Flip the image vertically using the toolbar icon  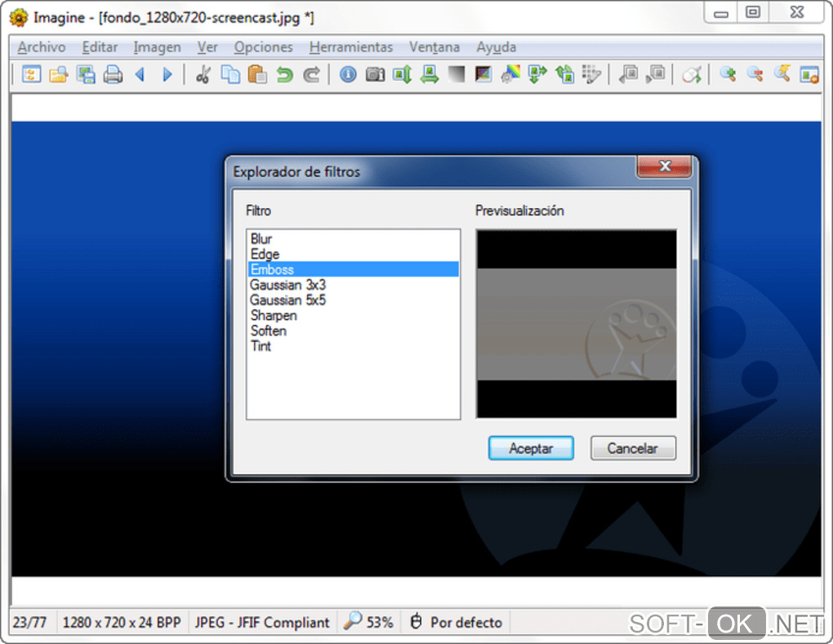(402, 74)
